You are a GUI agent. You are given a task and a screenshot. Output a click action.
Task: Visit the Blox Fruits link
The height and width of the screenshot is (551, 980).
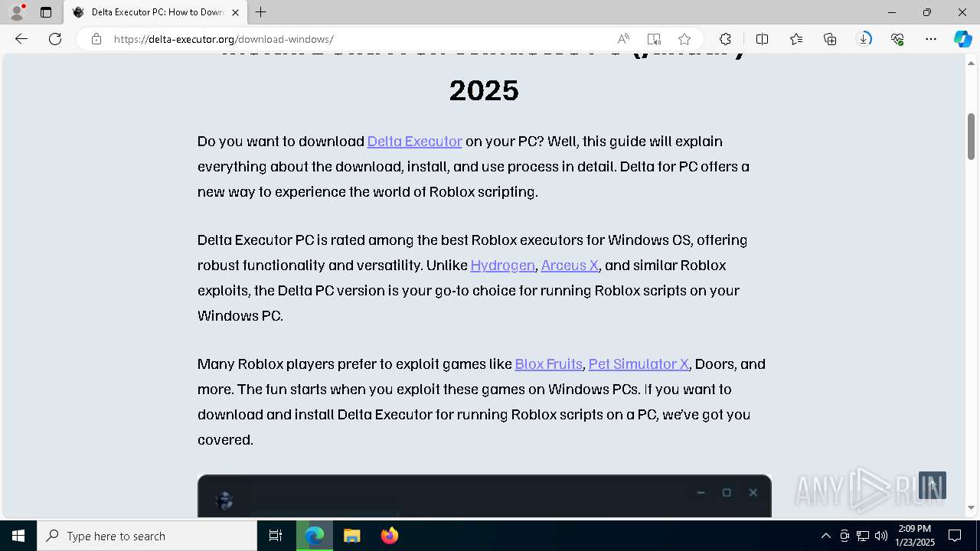[549, 364]
